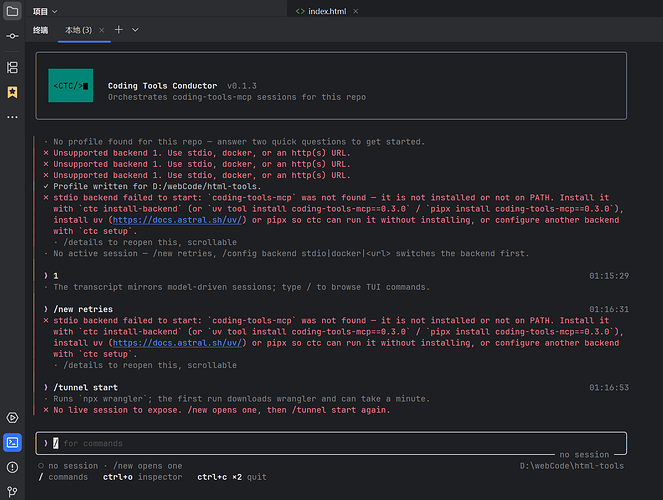Click 'Profile written for D:/webCode/html-tools.'
The image size is (663, 500).
click(x=157, y=186)
